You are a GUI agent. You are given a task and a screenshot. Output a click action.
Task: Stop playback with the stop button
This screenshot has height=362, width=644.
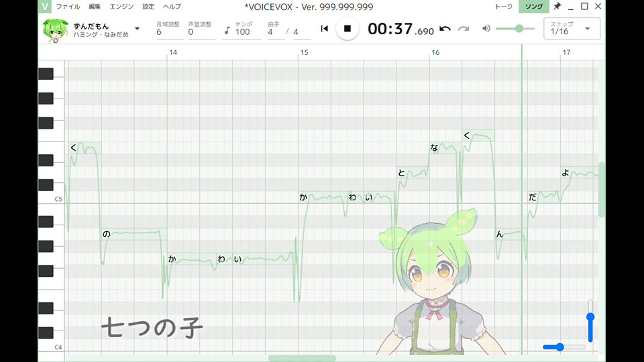tap(347, 28)
